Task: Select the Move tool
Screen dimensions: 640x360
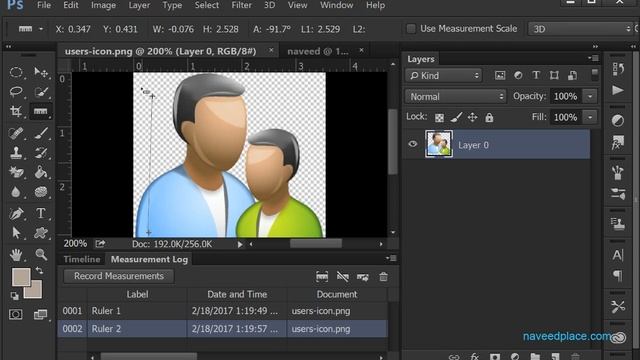Action: click(x=41, y=72)
